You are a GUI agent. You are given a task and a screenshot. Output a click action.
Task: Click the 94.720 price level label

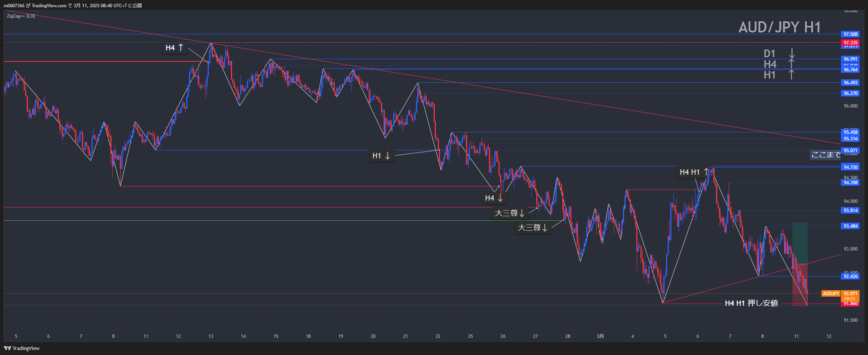coord(850,167)
